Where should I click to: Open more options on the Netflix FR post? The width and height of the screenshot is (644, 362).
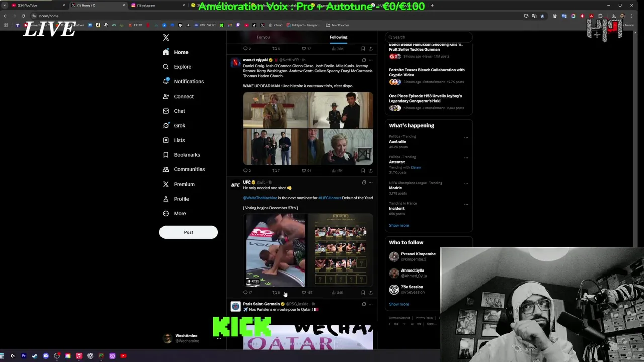371,60
